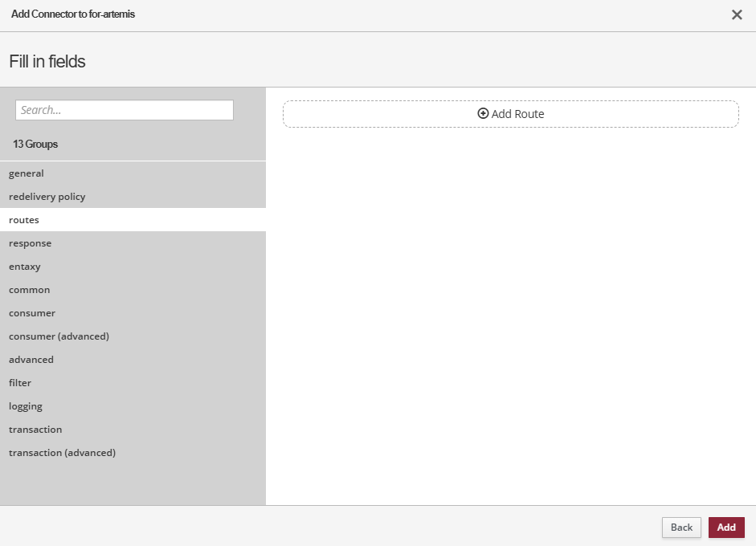The width and height of the screenshot is (756, 546).
Task: Open the logging group
Action: (26, 406)
